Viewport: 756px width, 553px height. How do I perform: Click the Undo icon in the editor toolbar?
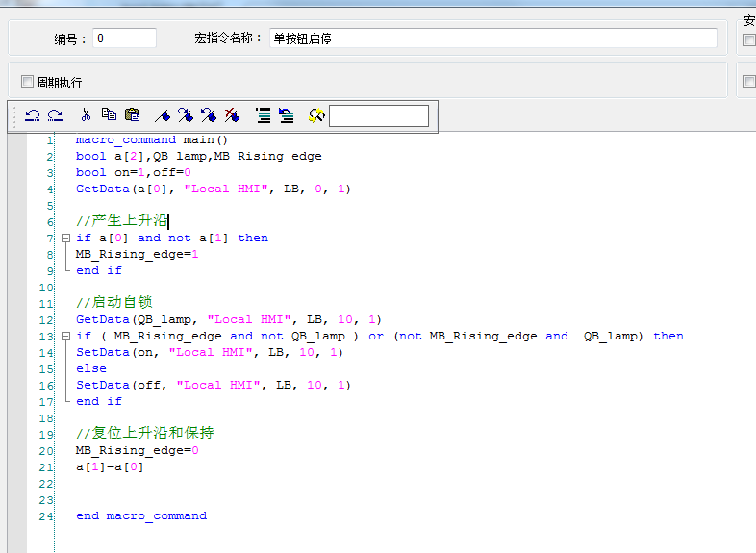coord(32,115)
